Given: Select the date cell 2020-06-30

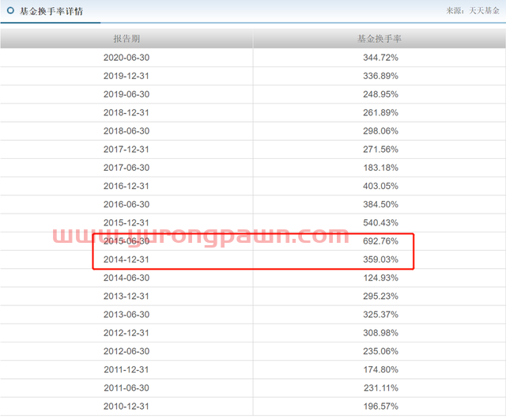Looking at the screenshot, I should (126, 58).
